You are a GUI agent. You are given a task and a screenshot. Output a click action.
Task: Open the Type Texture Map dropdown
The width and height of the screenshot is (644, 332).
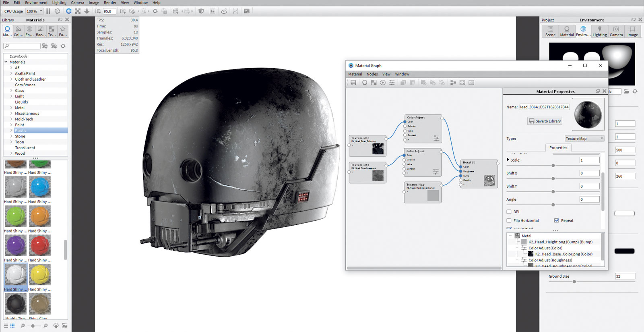[584, 139]
